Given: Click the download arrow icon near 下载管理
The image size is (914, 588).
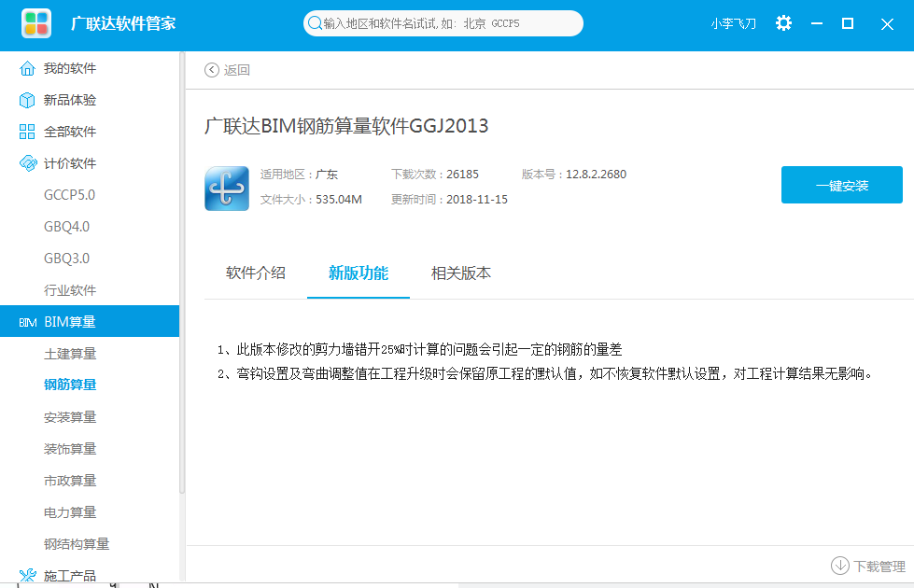Looking at the screenshot, I should pyautogui.click(x=840, y=566).
